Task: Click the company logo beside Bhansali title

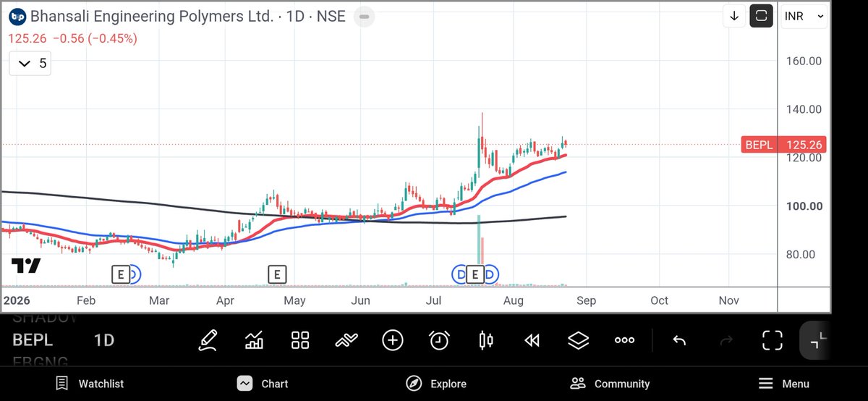Action: 19,16
